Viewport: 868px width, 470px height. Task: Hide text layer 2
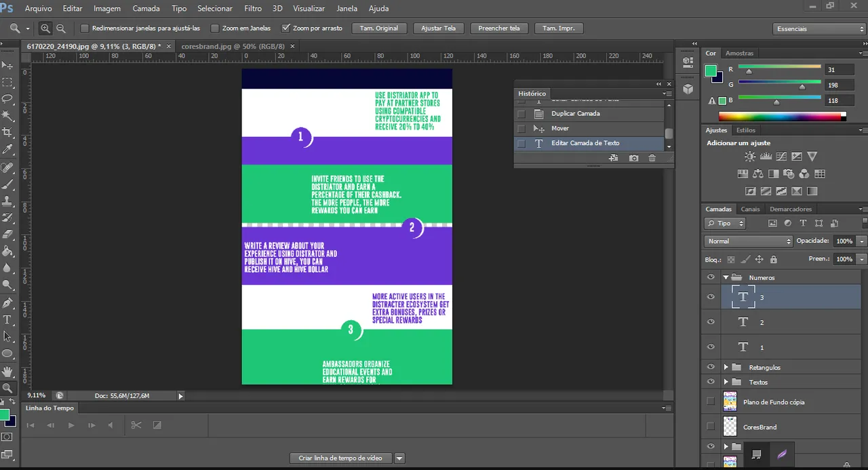(x=711, y=322)
